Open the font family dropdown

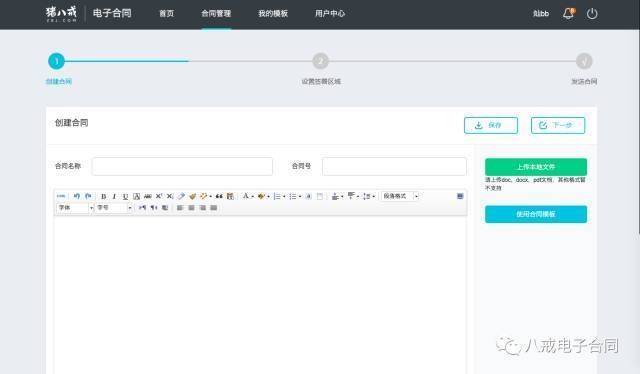point(75,208)
